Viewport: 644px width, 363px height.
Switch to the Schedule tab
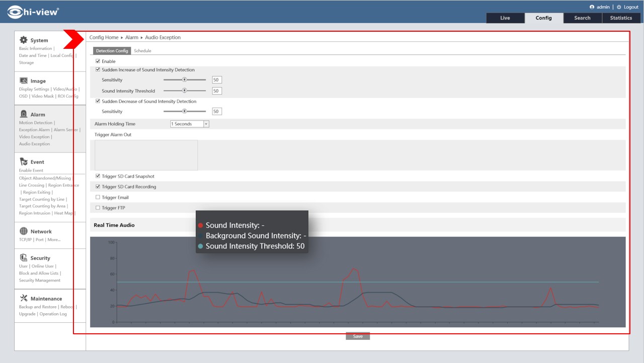pyautogui.click(x=142, y=51)
